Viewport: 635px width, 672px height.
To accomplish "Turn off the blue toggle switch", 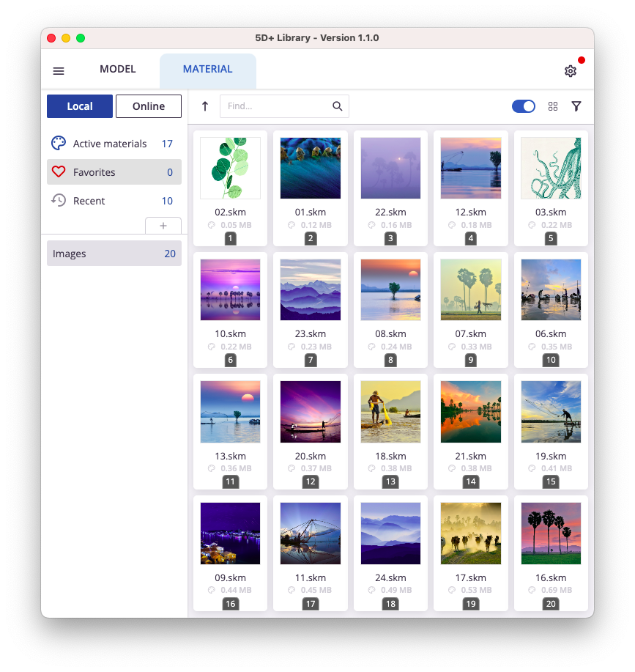I will [524, 106].
